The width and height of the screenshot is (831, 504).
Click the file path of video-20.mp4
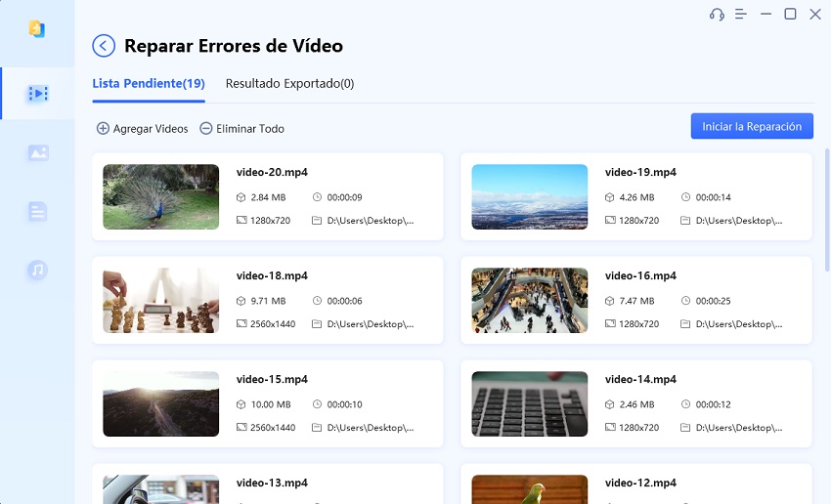pos(371,221)
